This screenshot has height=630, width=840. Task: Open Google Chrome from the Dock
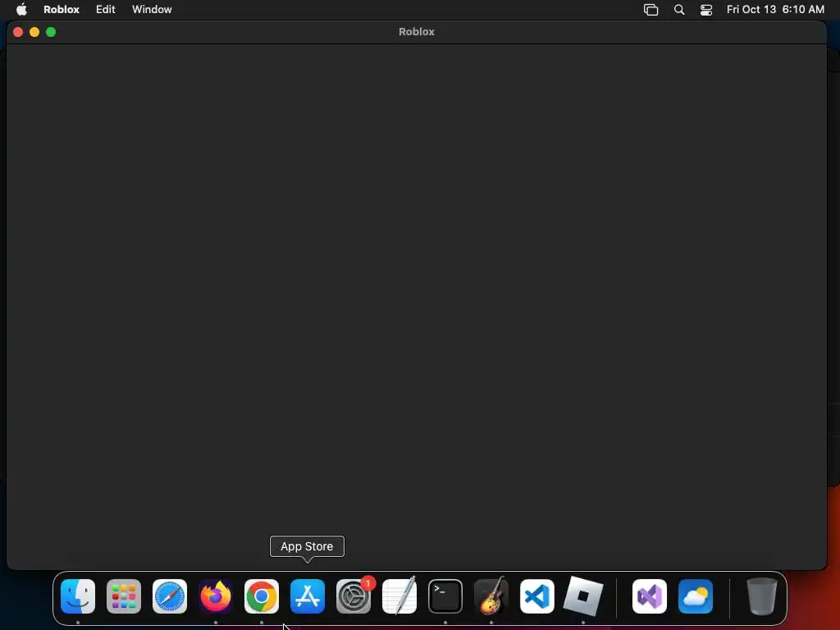click(262, 596)
